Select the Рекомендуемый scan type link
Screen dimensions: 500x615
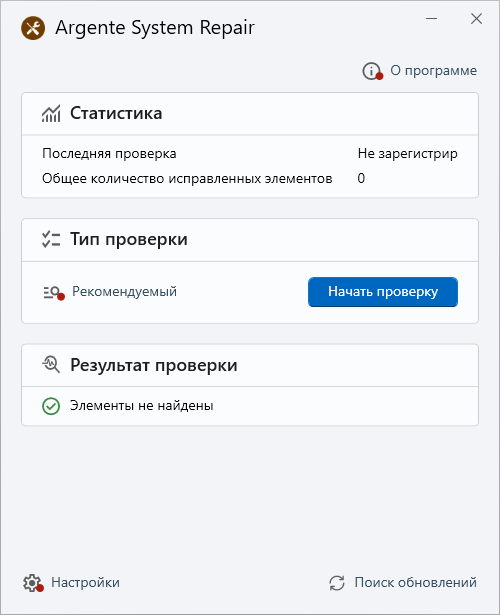click(124, 291)
